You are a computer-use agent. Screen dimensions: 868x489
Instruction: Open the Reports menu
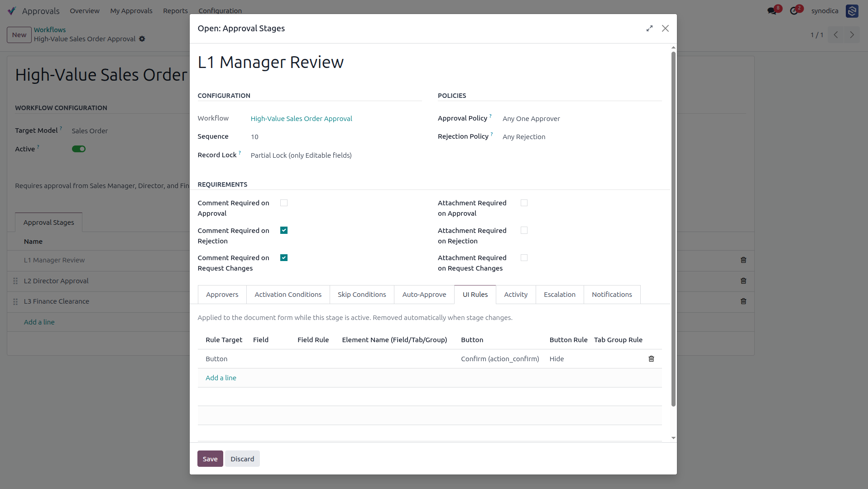[x=175, y=11]
